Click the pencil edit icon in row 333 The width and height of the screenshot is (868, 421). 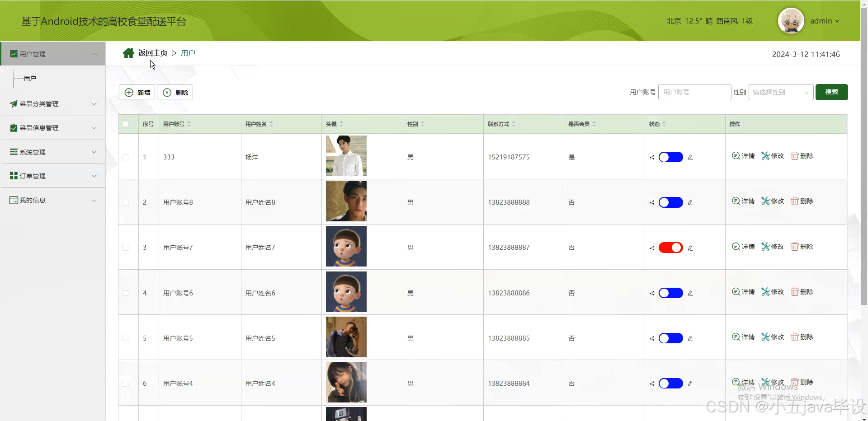690,158
